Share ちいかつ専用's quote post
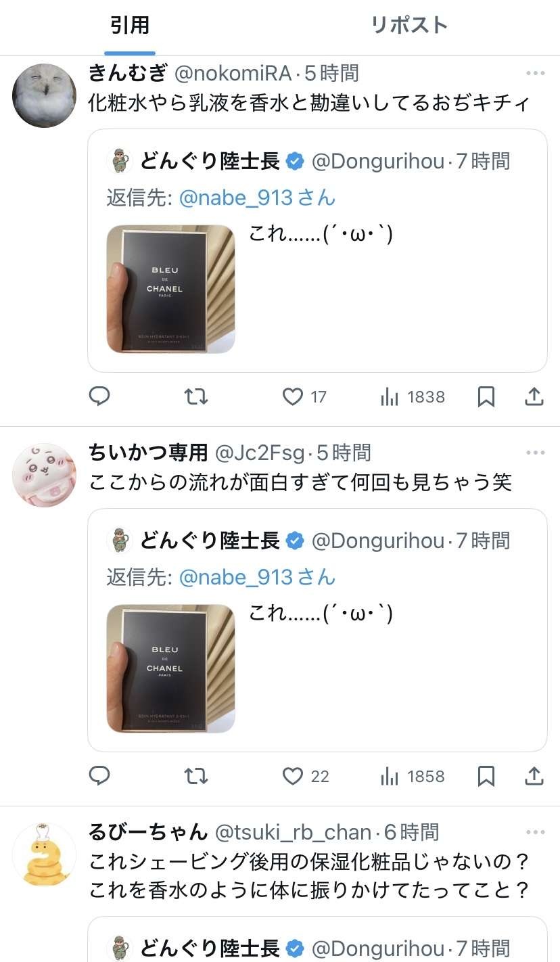 click(x=534, y=776)
